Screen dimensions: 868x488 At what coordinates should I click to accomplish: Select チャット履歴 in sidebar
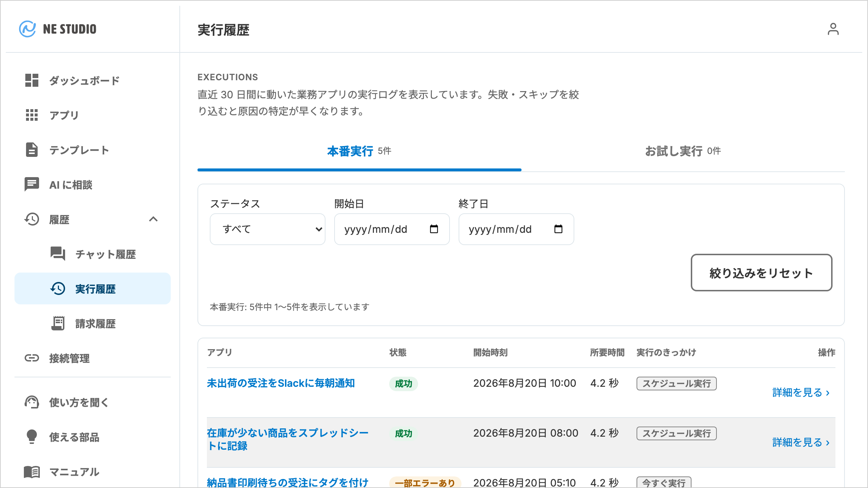93,254
